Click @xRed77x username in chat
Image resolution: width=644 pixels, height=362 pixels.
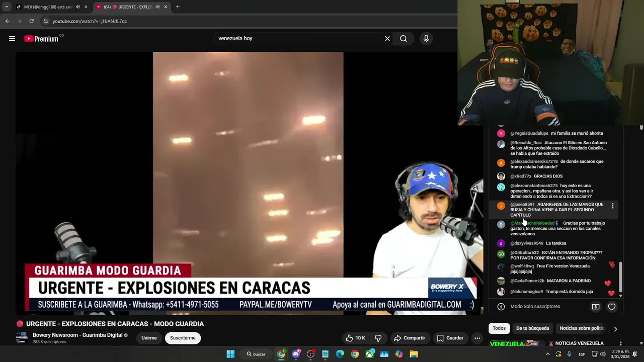pos(521,176)
